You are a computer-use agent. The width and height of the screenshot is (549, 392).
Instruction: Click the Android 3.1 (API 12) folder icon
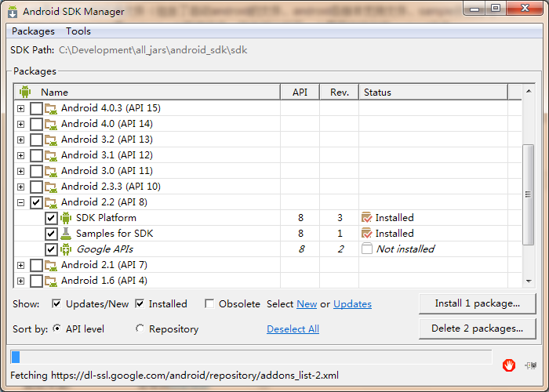pyautogui.click(x=51, y=155)
